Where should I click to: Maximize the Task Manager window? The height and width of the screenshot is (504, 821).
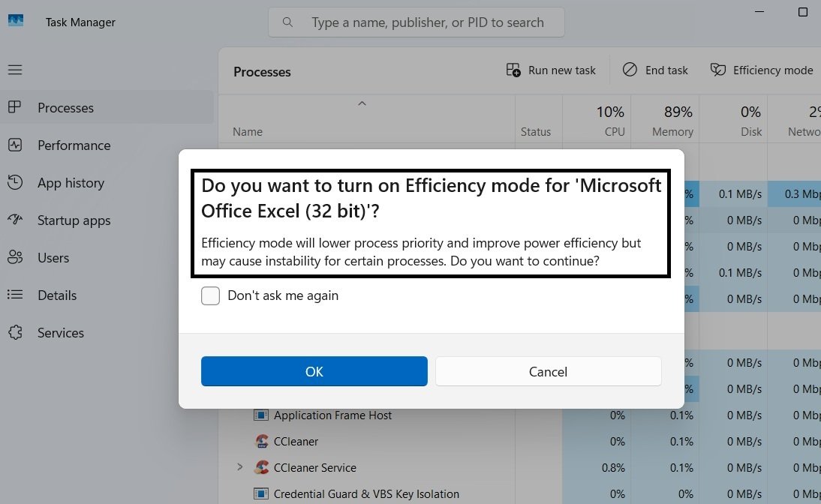803,11
